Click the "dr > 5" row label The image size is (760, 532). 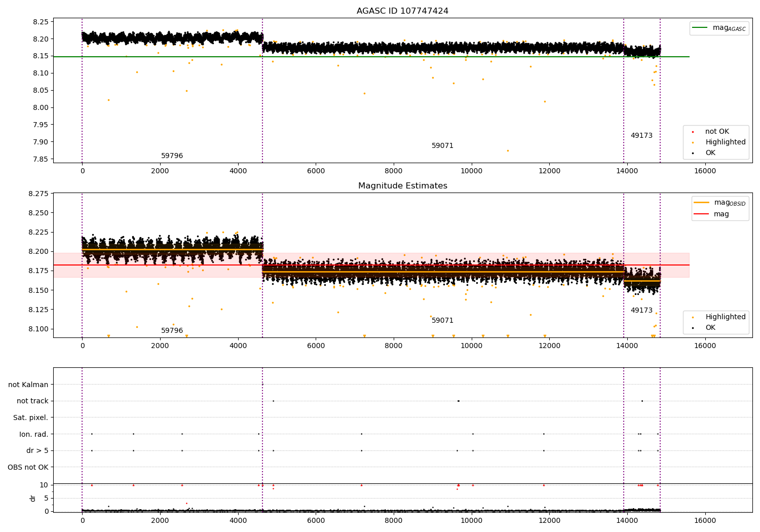tap(37, 451)
